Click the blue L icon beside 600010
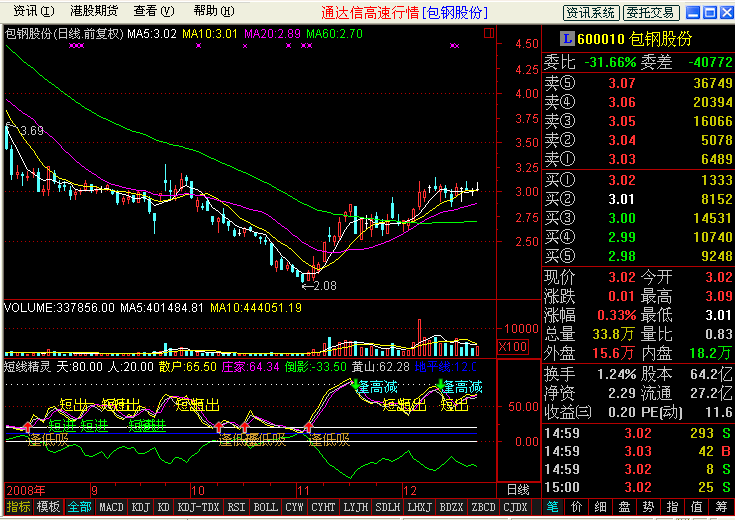Image resolution: width=735 pixels, height=520 pixels. (x=567, y=39)
